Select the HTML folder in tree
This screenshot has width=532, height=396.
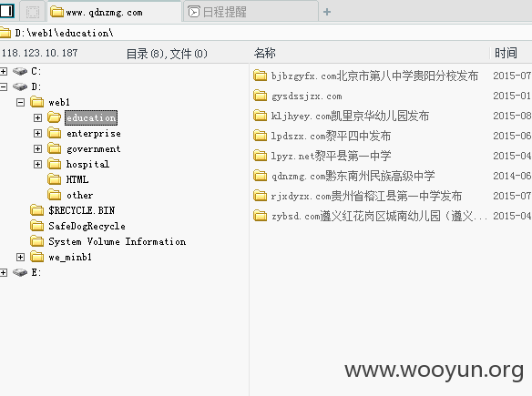77,179
